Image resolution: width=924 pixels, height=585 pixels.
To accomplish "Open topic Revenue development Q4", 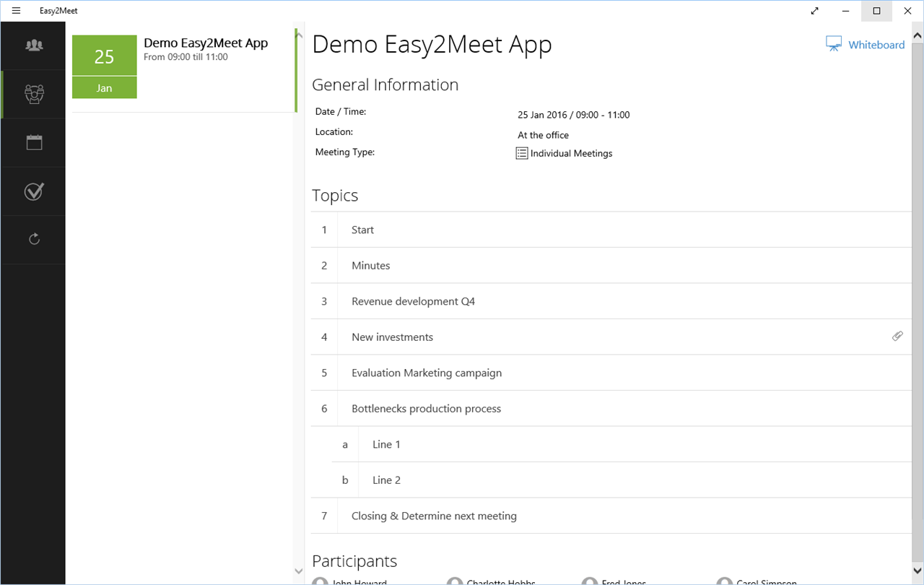I will pyautogui.click(x=611, y=301).
